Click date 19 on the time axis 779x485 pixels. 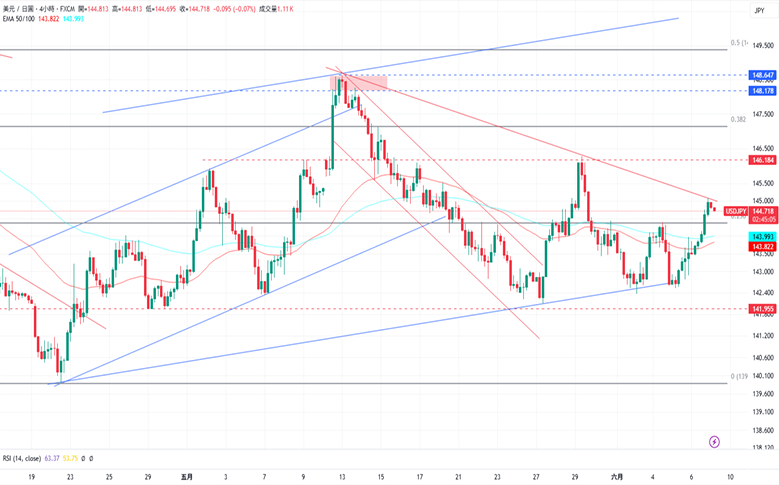pyautogui.click(x=31, y=477)
